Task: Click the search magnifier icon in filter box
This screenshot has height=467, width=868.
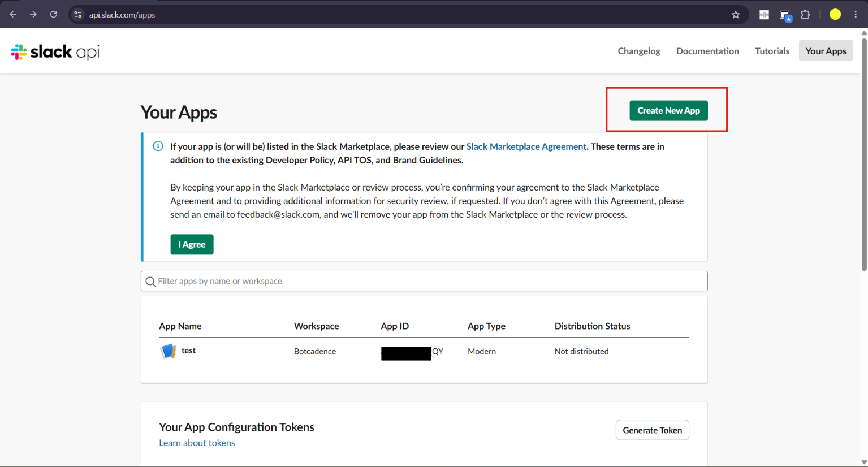Action: pos(150,282)
